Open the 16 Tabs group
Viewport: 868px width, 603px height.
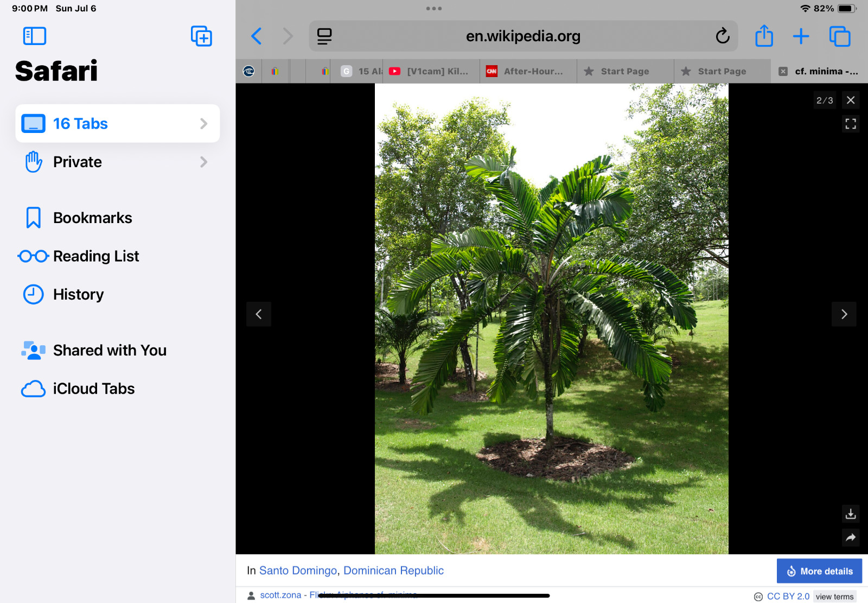[x=118, y=124]
